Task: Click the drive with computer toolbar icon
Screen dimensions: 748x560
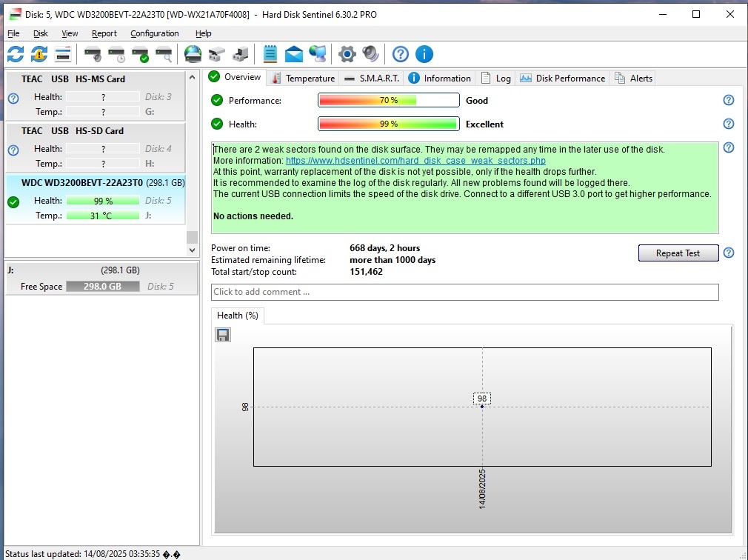Action: pos(240,54)
